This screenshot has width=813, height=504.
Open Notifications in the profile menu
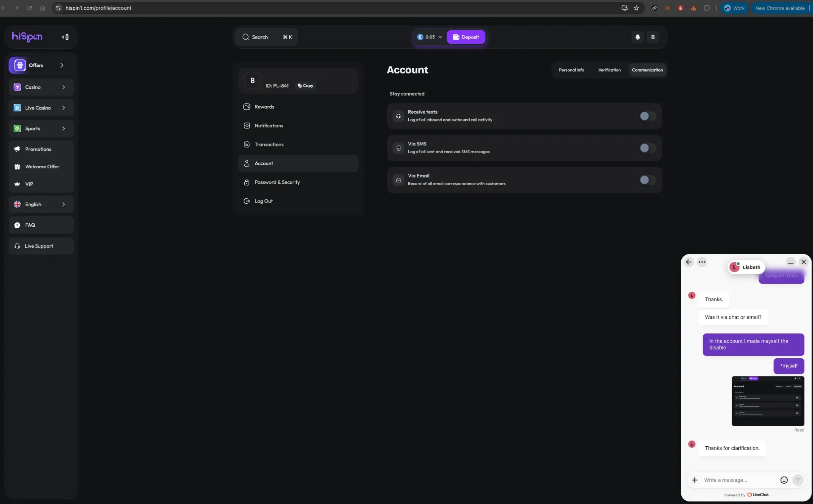point(298,126)
